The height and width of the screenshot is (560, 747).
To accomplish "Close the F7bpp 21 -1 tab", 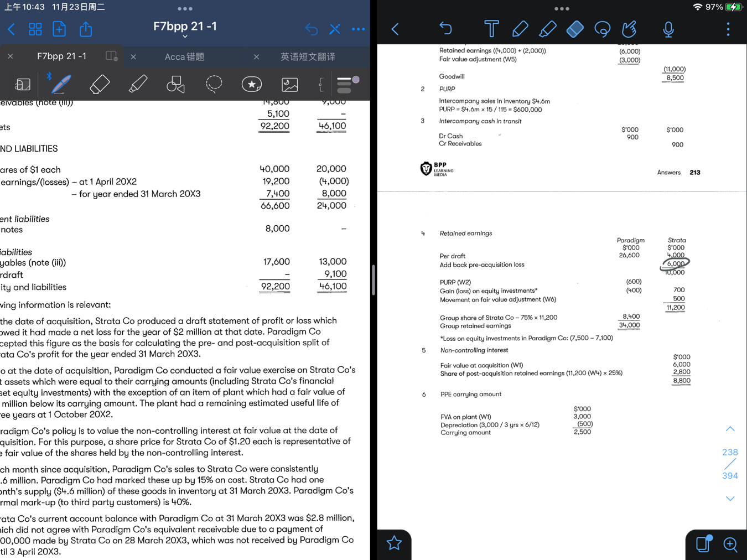I will (x=10, y=56).
